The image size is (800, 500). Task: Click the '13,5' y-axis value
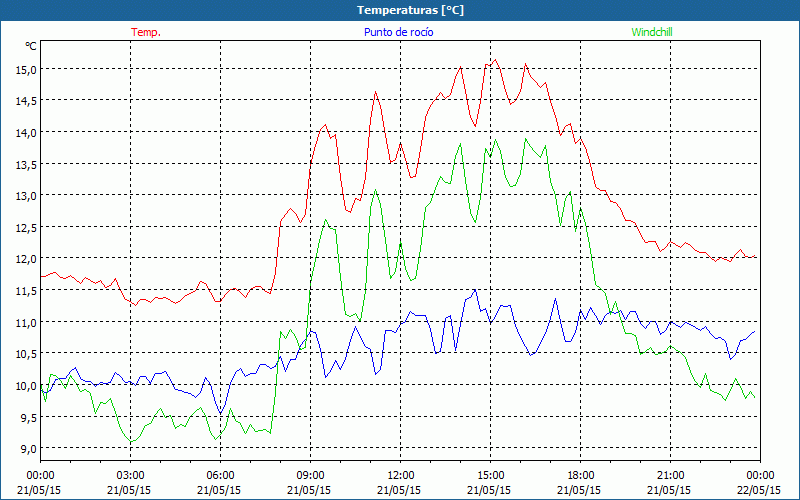click(26, 164)
